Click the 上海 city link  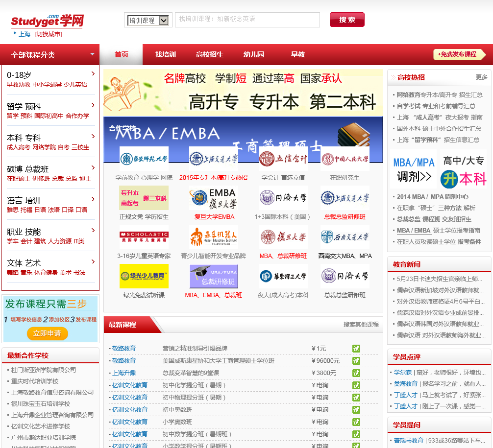click(25, 34)
